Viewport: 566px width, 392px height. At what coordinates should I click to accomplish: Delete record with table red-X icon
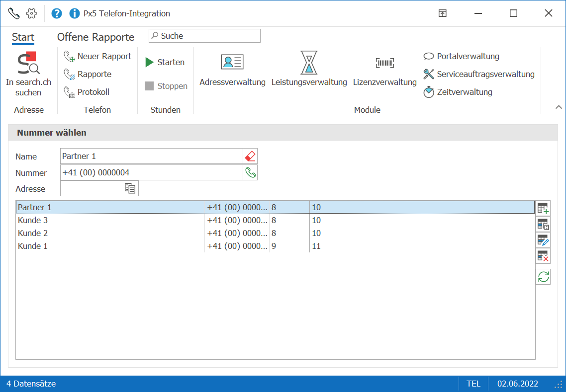[543, 256]
